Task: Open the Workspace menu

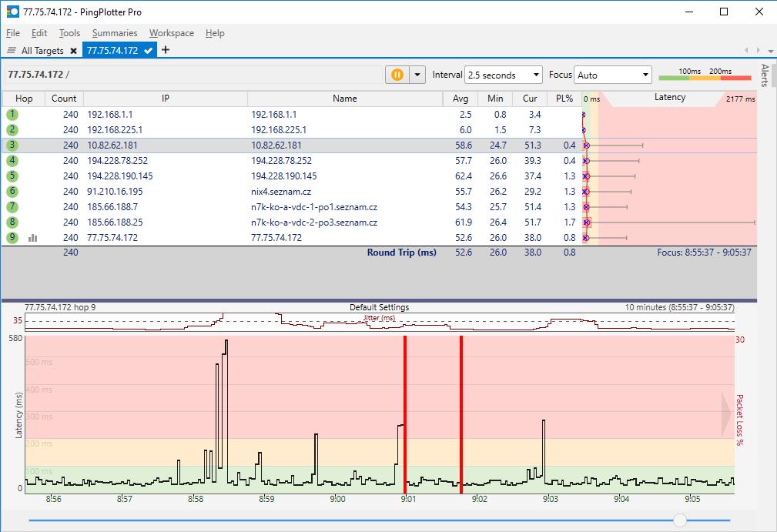Action: [x=171, y=33]
